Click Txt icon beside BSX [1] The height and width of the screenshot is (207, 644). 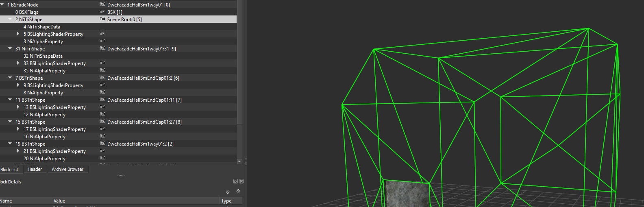point(102,12)
